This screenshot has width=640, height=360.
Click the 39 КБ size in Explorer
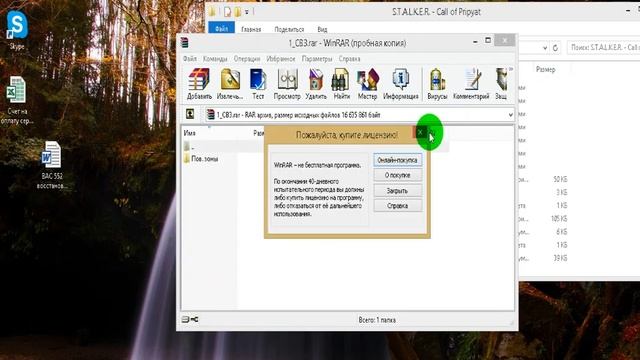pos(560,258)
